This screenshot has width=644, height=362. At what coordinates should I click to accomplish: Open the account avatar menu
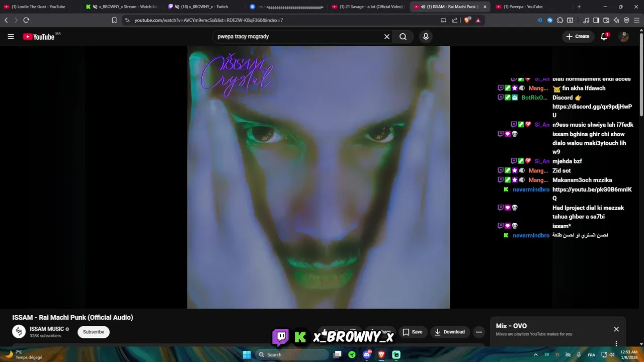(x=624, y=37)
